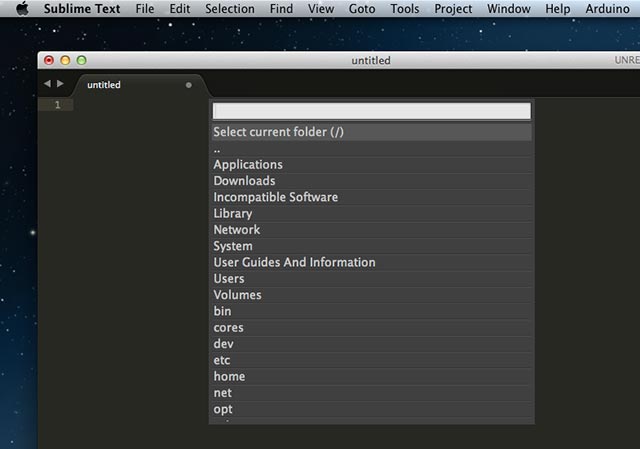Click the yellow minimize window button
Image resolution: width=640 pixels, height=449 pixels.
pyautogui.click(x=65, y=61)
